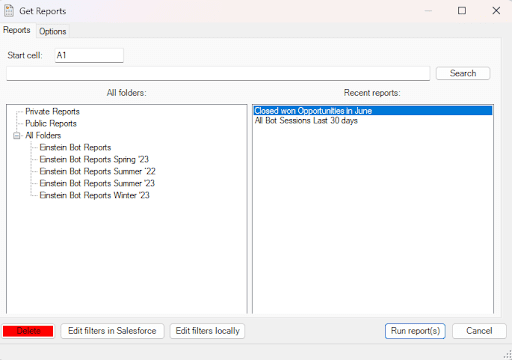Click the Start cell input field

(x=89, y=55)
